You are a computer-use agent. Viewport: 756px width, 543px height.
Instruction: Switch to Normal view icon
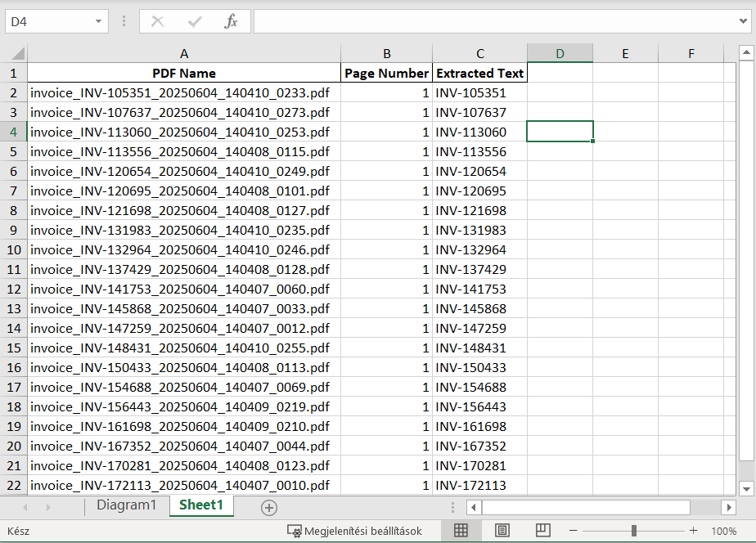tap(461, 531)
